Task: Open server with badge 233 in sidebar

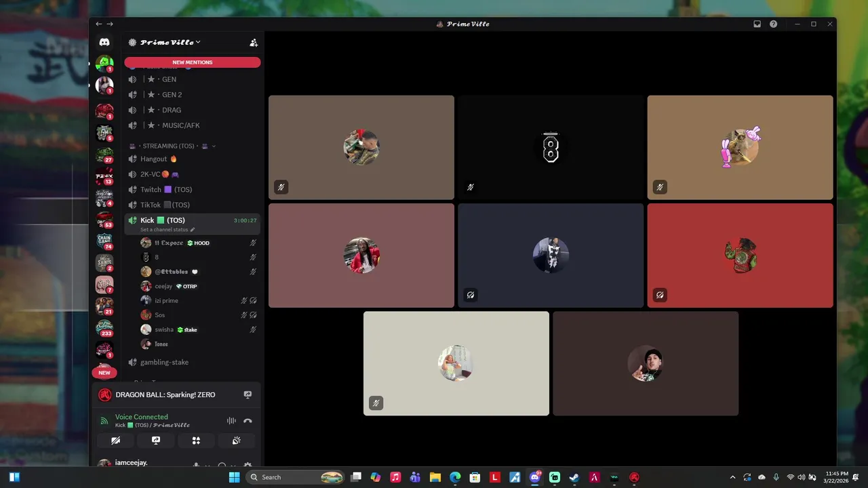Action: click(x=104, y=329)
